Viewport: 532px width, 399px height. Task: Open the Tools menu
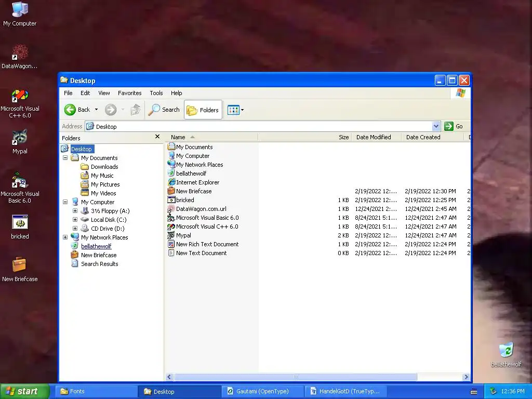point(156,93)
